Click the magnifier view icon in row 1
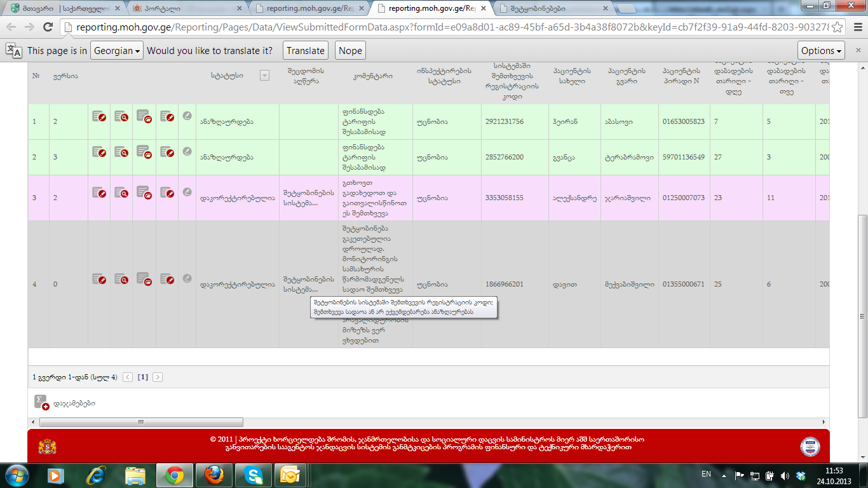The height and width of the screenshot is (488, 868). [x=121, y=116]
